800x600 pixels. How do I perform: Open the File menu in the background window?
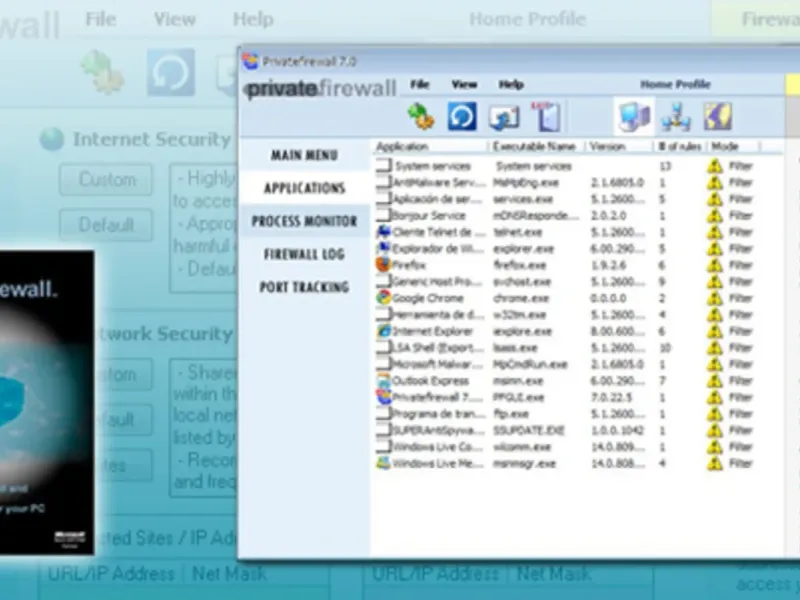tap(101, 19)
